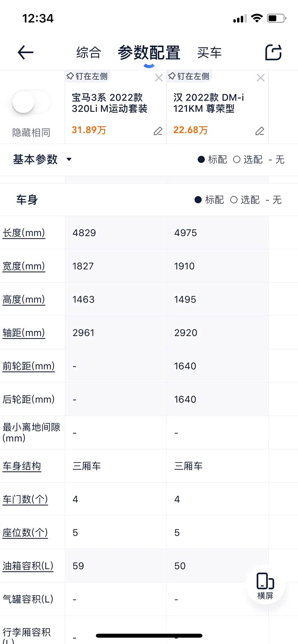The width and height of the screenshot is (298, 644).
Task: Pin 汉 2022款 column to the left
Action: coord(189,77)
